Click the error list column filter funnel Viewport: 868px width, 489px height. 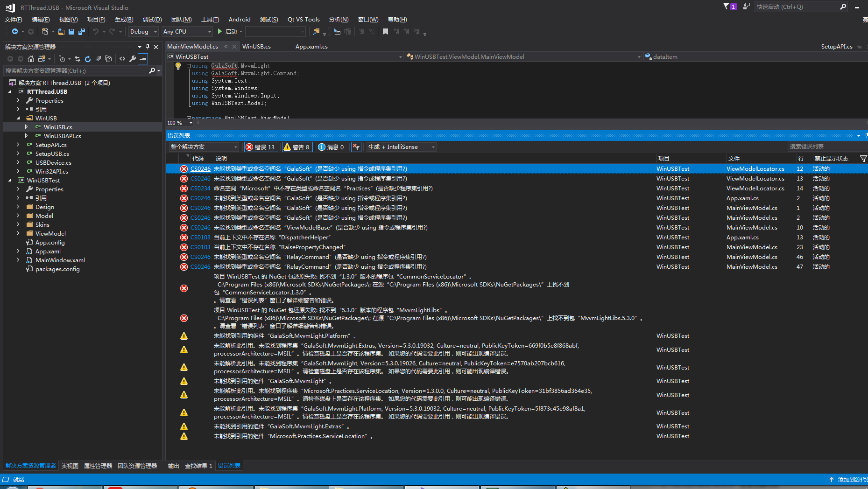click(x=863, y=159)
